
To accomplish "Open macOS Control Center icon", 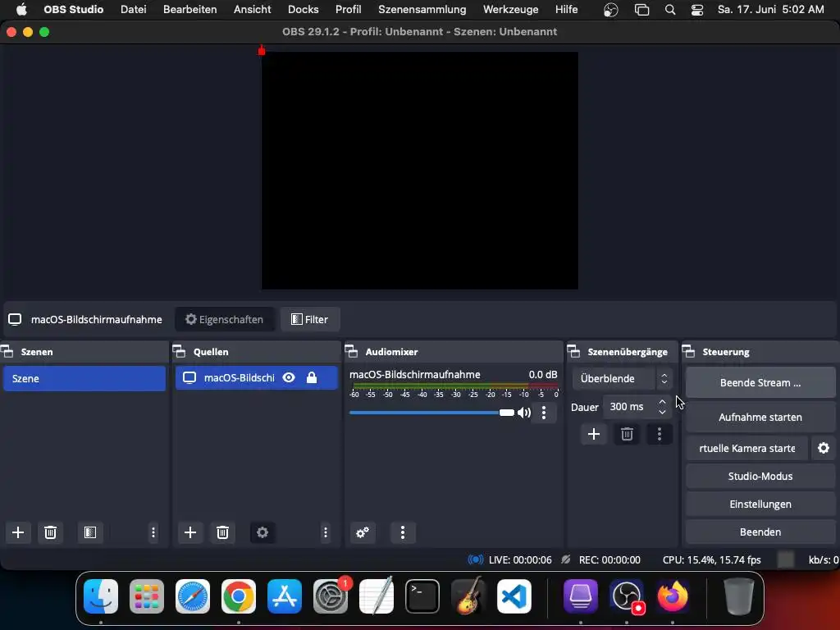I will (697, 10).
